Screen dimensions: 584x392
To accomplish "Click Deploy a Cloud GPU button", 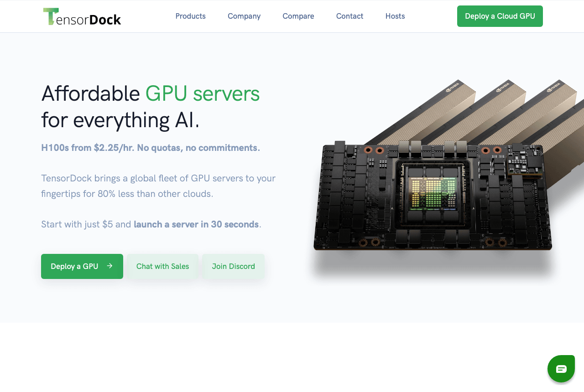I will [x=500, y=16].
